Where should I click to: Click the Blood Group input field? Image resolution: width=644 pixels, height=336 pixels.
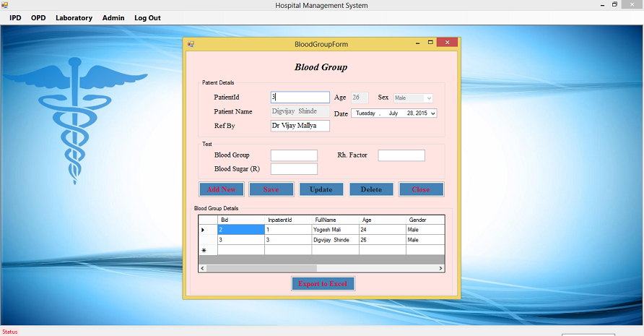[294, 155]
